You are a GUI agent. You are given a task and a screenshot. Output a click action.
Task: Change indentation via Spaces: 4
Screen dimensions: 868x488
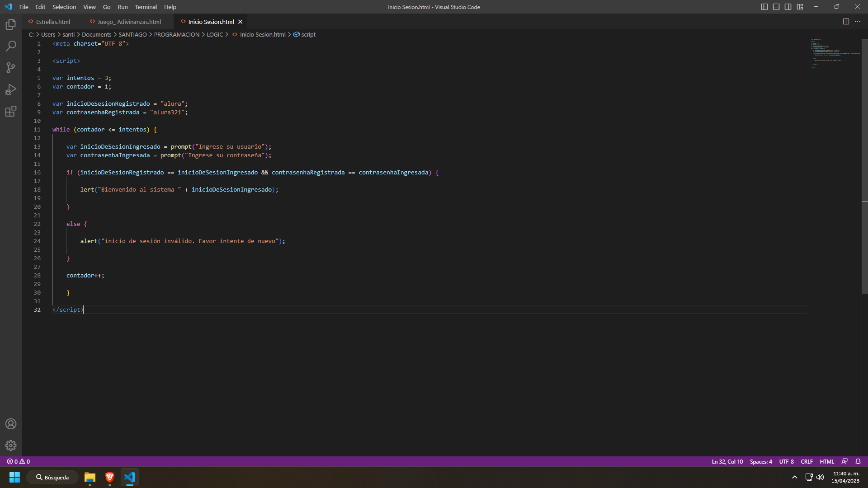pos(761,461)
